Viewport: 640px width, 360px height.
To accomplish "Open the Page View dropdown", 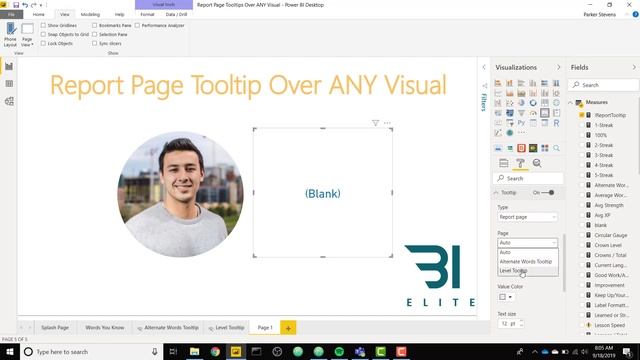I will (x=27, y=35).
